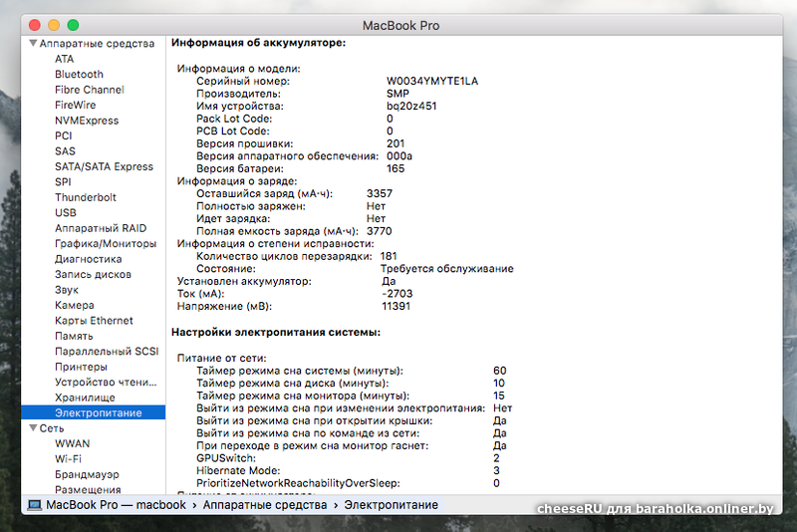
Task: Click heading Информация об аккумуляторе
Action: 258,43
